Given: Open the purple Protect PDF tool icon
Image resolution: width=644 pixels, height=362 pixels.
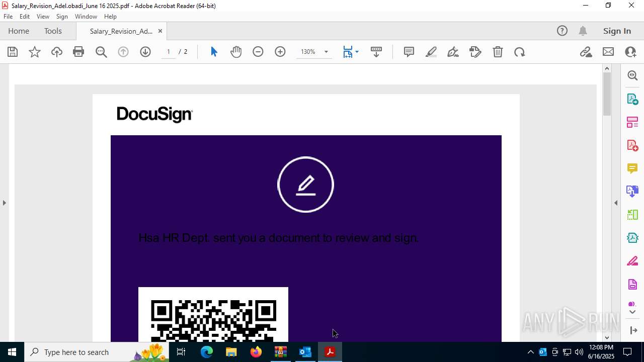Looking at the screenshot, I should [632, 285].
